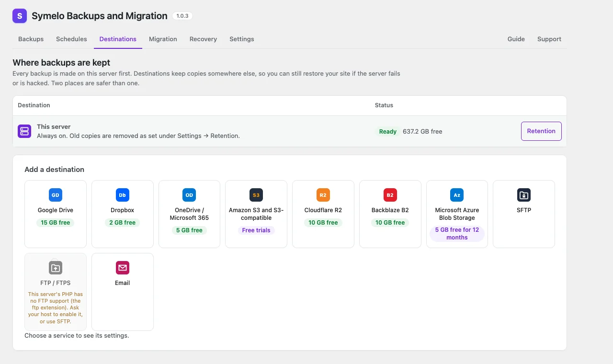
Task: Click the 5 GB free for 12 months badge
Action: tap(457, 234)
